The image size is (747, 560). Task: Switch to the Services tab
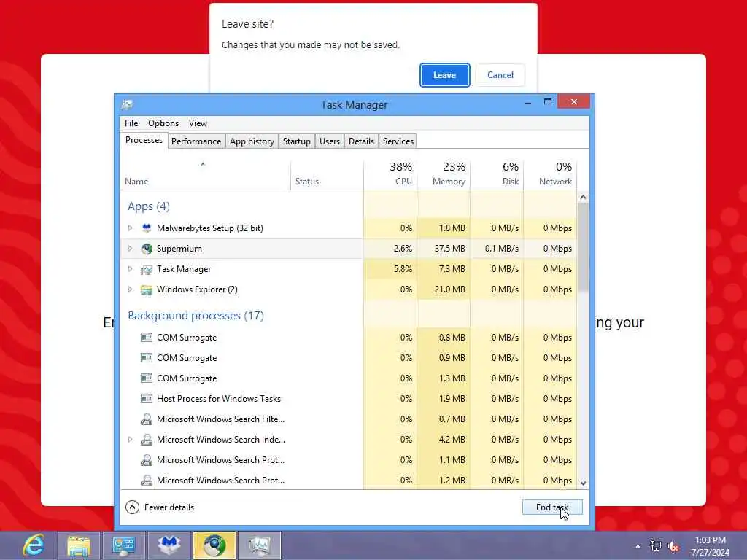click(x=398, y=141)
